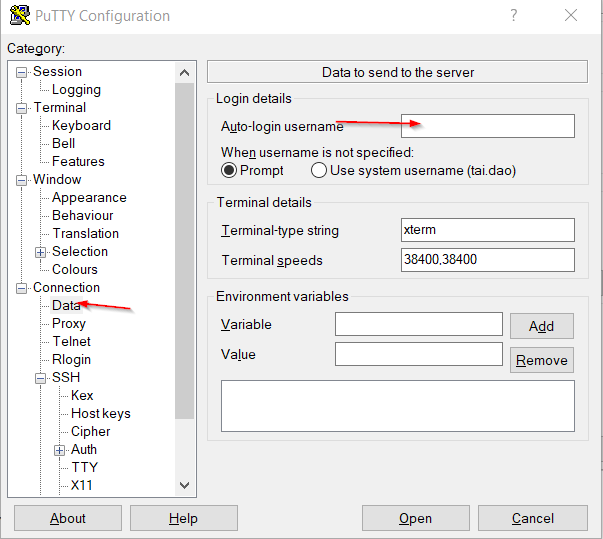Image resolution: width=603 pixels, height=539 pixels.
Task: Click the Terminal-type string field
Action: pos(487,230)
